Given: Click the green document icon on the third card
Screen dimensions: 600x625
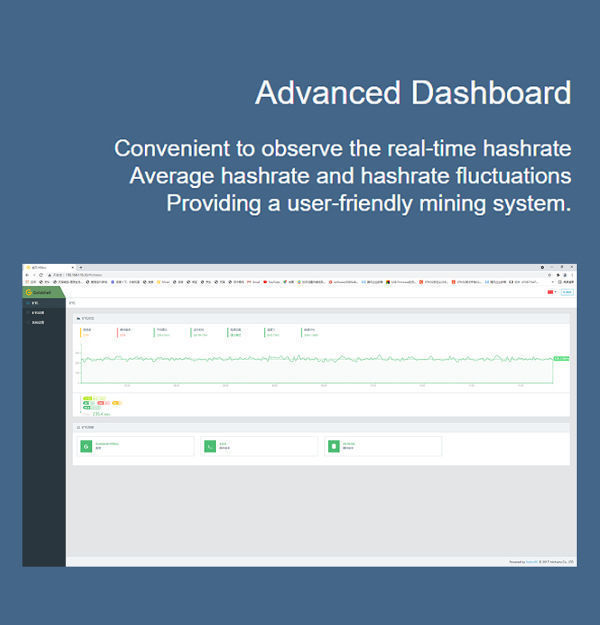Looking at the screenshot, I should (333, 446).
